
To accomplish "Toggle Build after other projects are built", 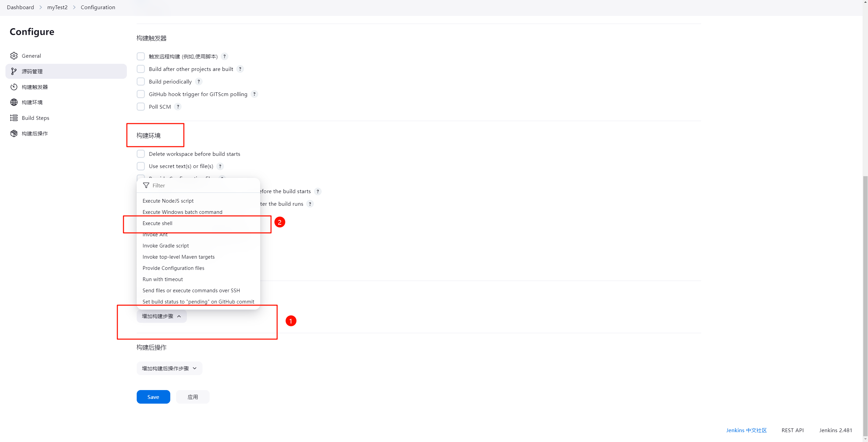I will [x=141, y=69].
